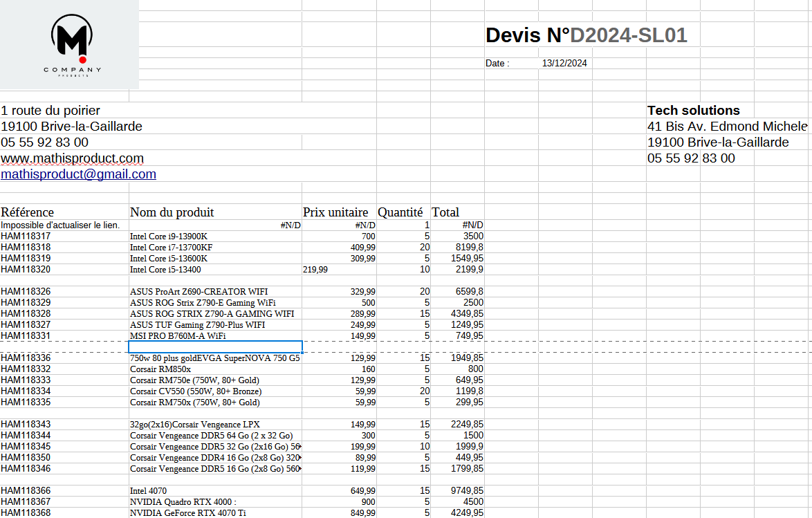Select the www.mathisproduct.com website cell
This screenshot has height=518, width=812.
(x=72, y=158)
